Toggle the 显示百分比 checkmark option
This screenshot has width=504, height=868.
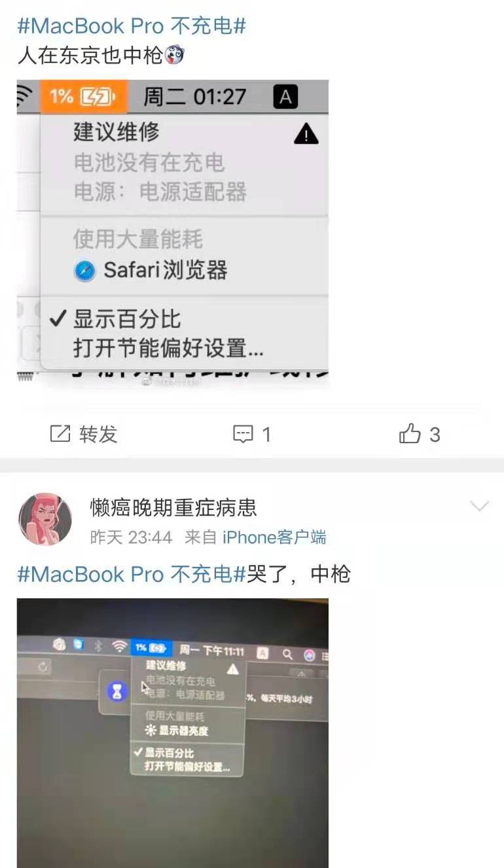(x=116, y=319)
